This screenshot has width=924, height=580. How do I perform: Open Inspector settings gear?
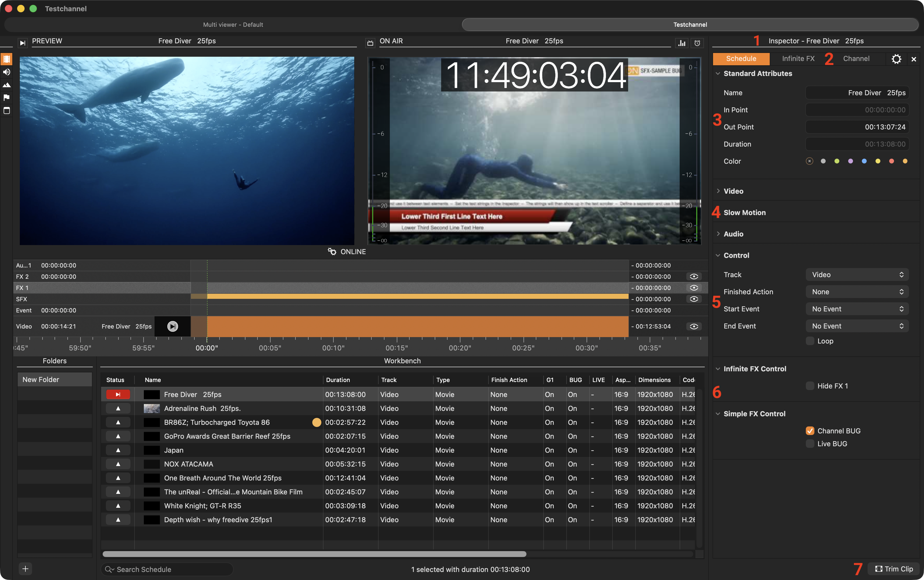pyautogui.click(x=896, y=59)
